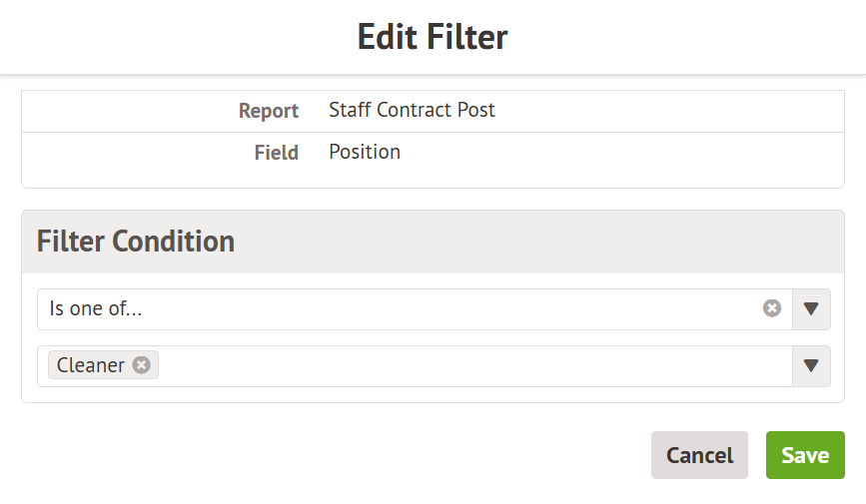866x504 pixels.
Task: Click the Field label
Action: pos(277,153)
